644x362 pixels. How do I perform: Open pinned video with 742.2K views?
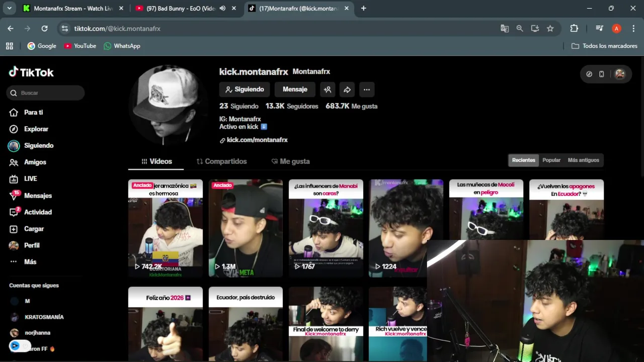(166, 228)
